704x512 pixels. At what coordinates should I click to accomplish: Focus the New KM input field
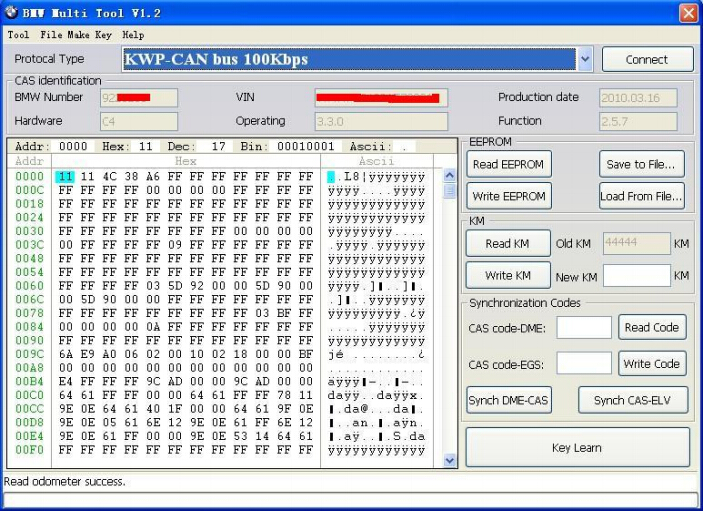(x=637, y=276)
